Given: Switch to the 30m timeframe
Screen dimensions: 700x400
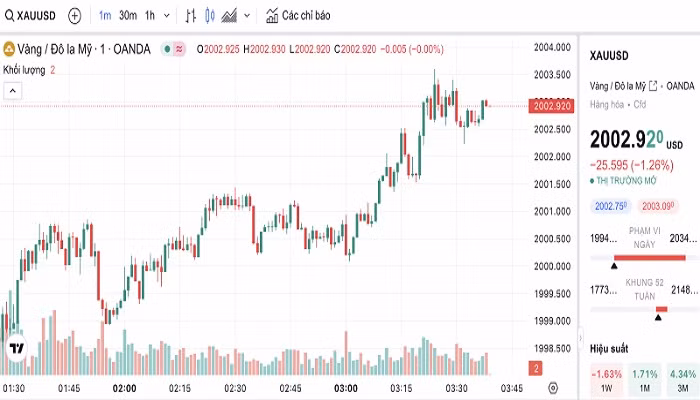Looking at the screenshot, I should click(127, 16).
